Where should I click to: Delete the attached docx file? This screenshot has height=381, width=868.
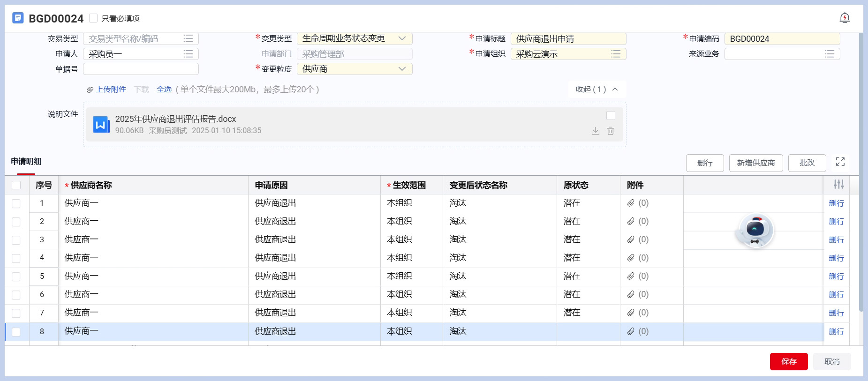[x=610, y=131]
